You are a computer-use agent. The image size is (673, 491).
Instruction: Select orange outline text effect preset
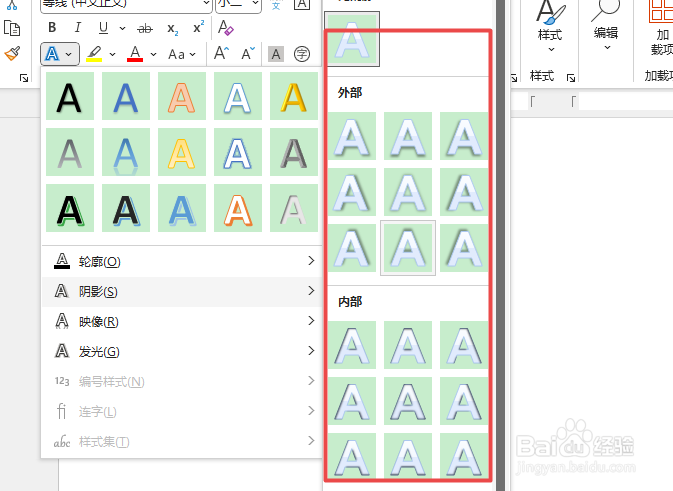tap(182, 96)
